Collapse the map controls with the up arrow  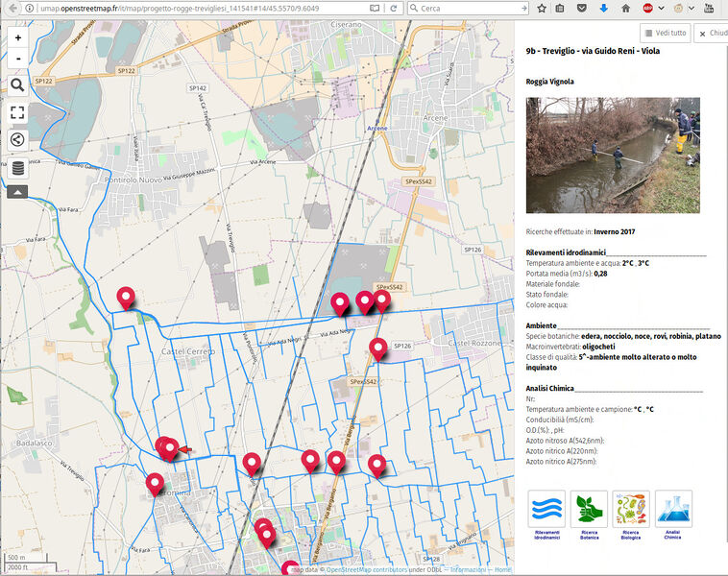tap(18, 191)
